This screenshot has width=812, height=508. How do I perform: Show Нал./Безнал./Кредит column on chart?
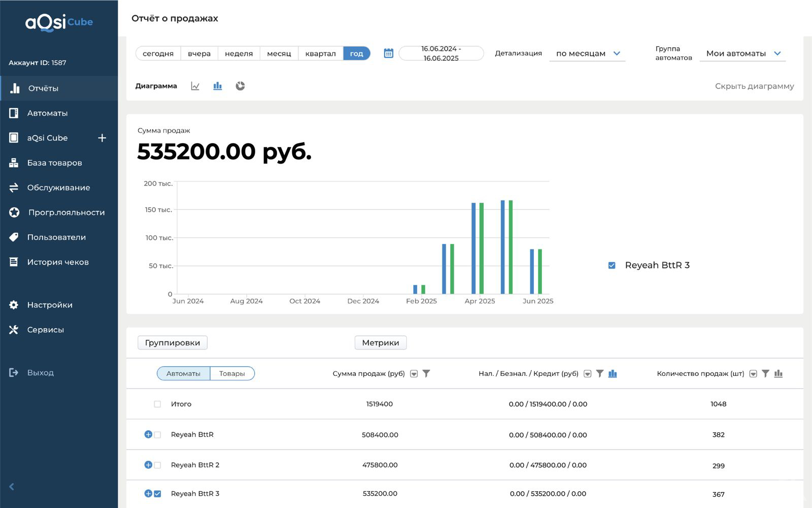[x=613, y=373]
